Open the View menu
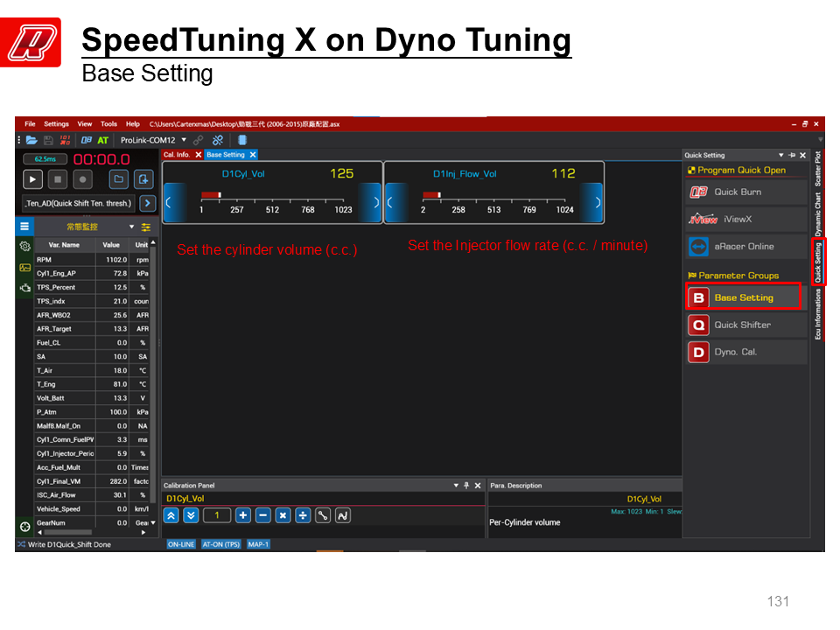The image size is (840, 630). pyautogui.click(x=85, y=123)
